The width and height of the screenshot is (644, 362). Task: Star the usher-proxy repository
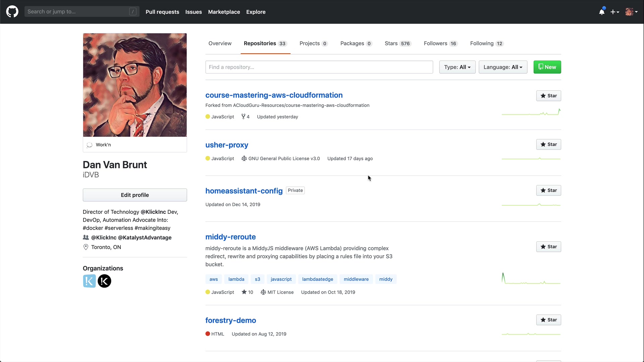tap(548, 144)
